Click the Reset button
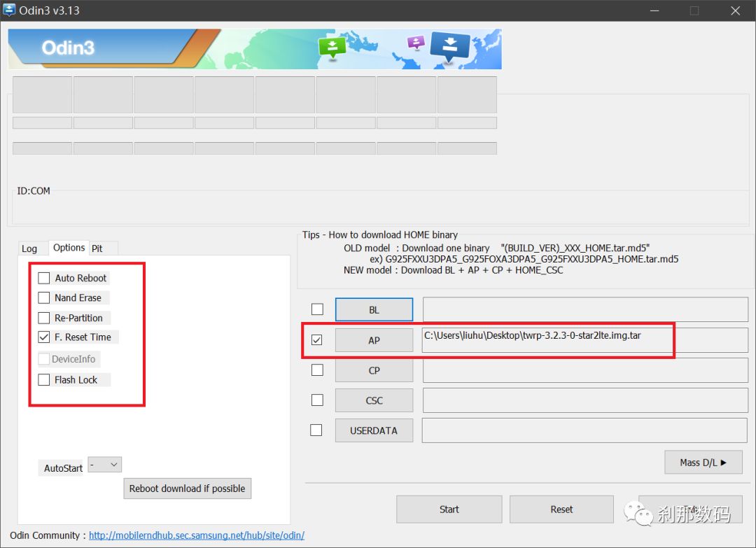The height and width of the screenshot is (548, 756). pos(561,509)
